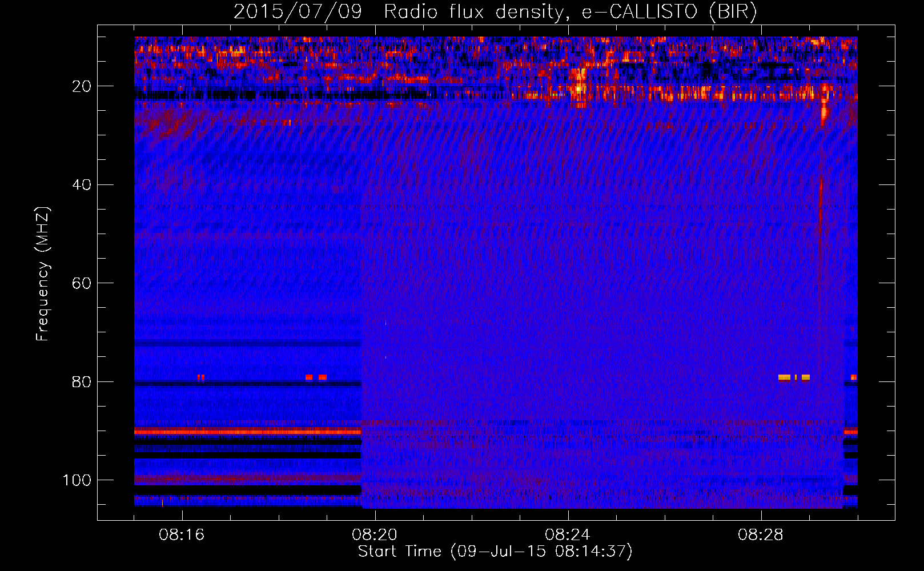This screenshot has height=571, width=924.
Task: Click the bright red band near 90 MHz
Action: click(x=247, y=432)
